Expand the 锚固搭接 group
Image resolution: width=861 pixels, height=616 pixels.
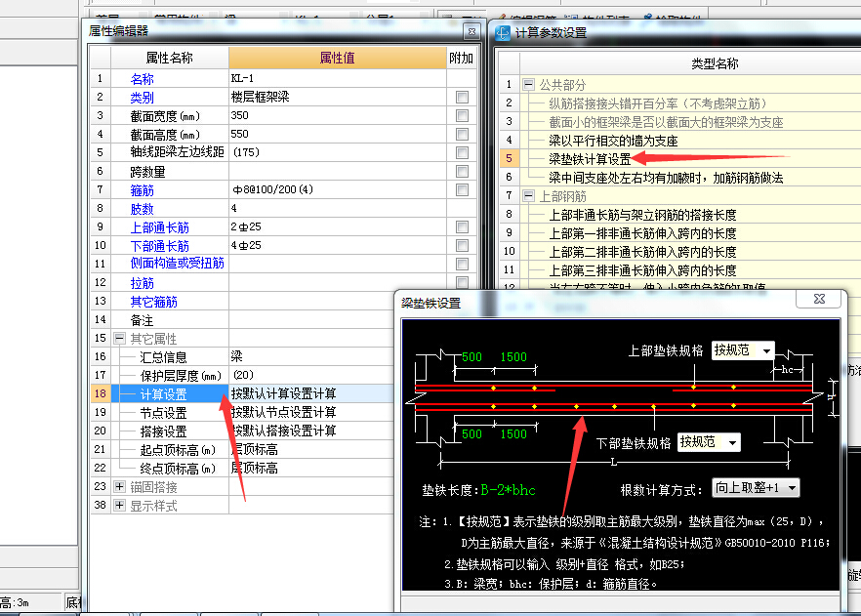click(x=119, y=486)
